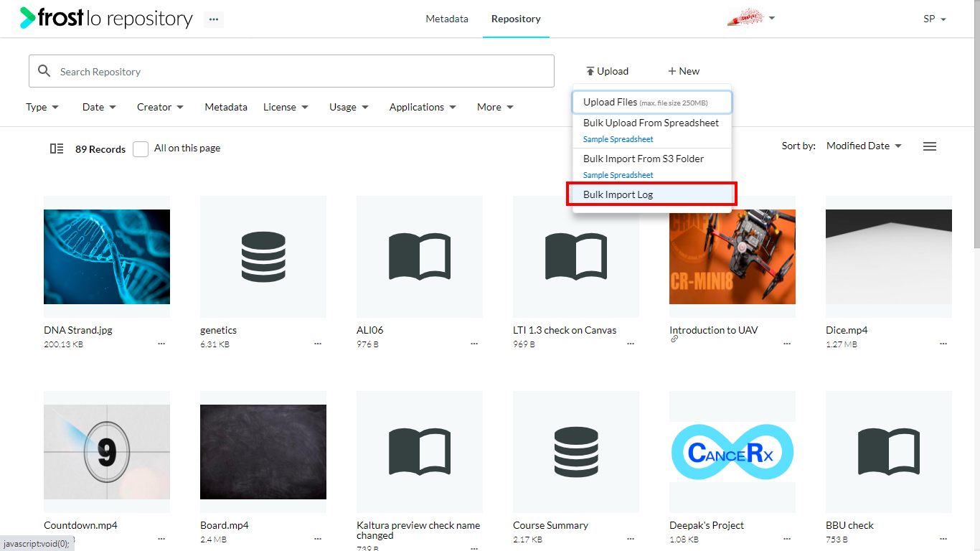Click the Kaltura preview check name changed title

418,530
